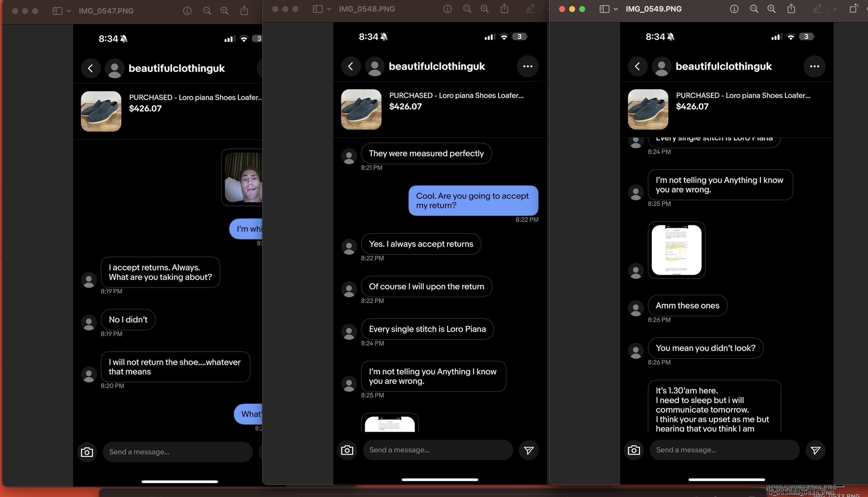Tap the back arrow in the IMG_0548 chat
The height and width of the screenshot is (497, 868).
point(351,66)
